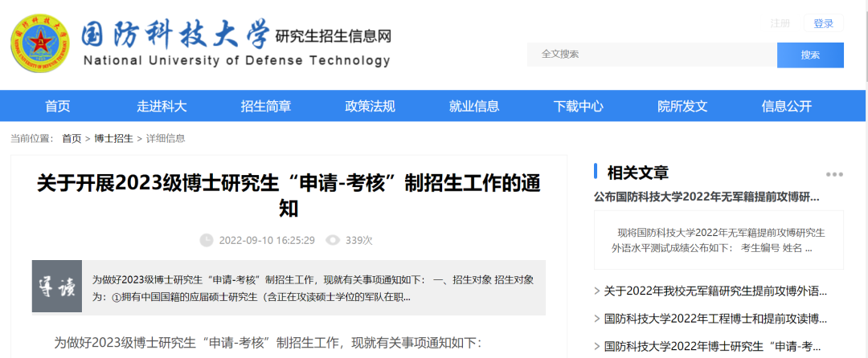Click the clock icon beside publish date
This screenshot has width=868, height=358.
click(x=206, y=240)
